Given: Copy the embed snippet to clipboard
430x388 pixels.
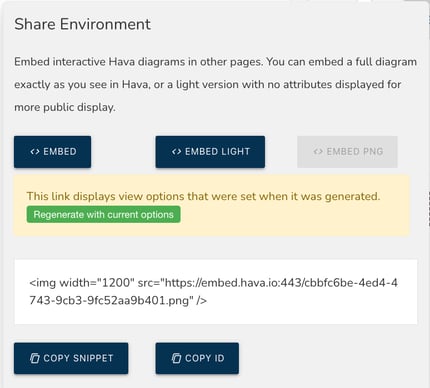Looking at the screenshot, I should [71, 358].
